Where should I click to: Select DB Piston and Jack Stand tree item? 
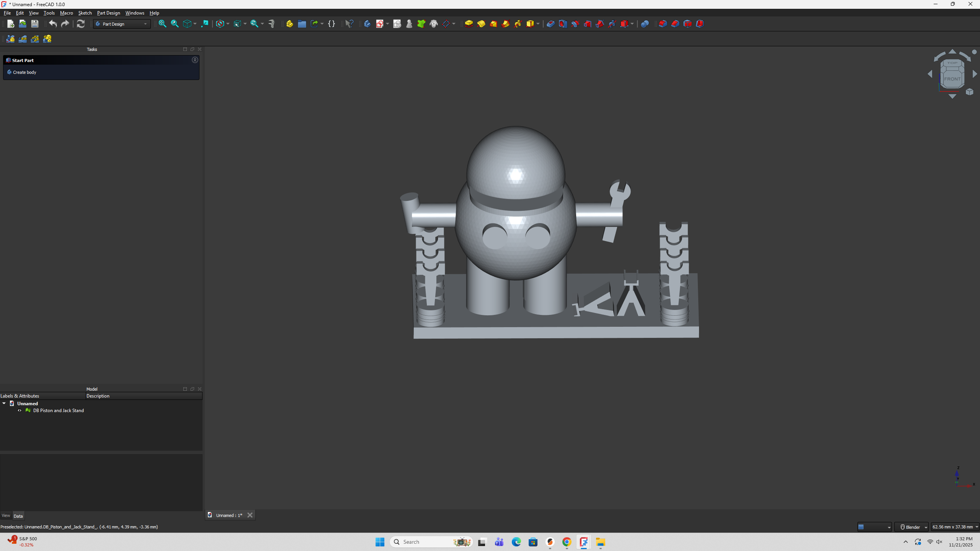pos(58,411)
